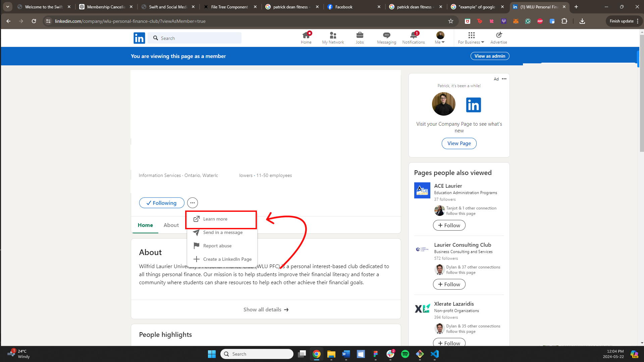
Task: Open the ad options ellipsis menu
Action: coord(504,79)
